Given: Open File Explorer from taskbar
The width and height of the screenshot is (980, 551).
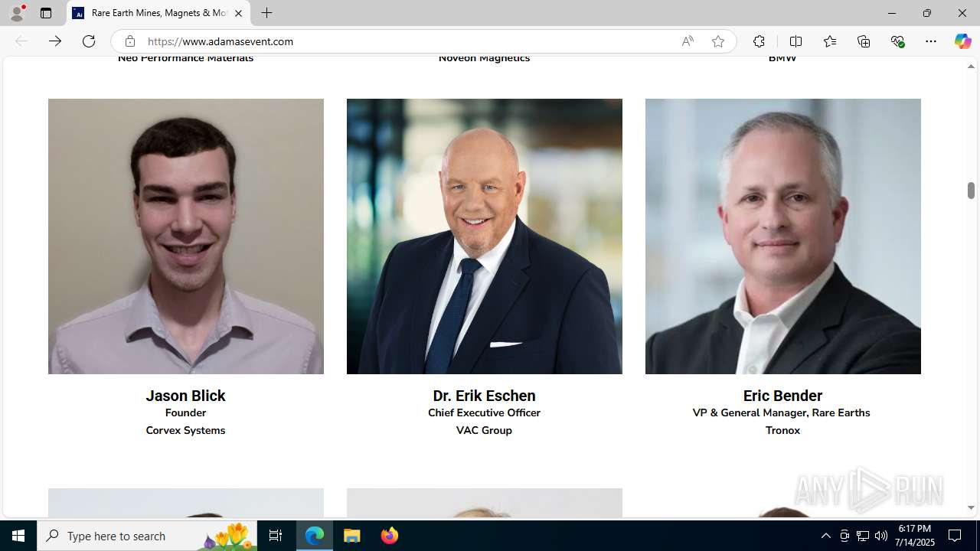Looking at the screenshot, I should pyautogui.click(x=352, y=536).
